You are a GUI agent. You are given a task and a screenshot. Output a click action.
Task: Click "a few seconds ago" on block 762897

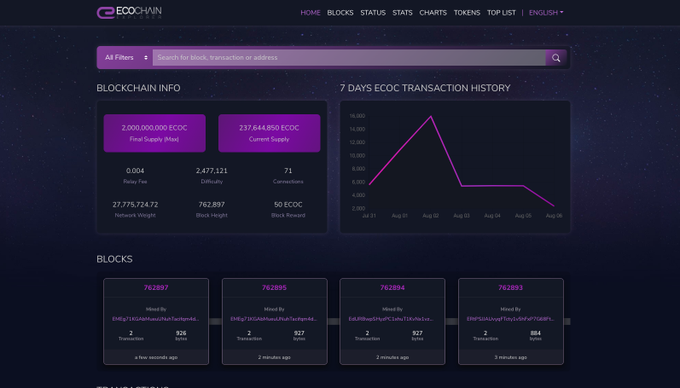point(156,357)
